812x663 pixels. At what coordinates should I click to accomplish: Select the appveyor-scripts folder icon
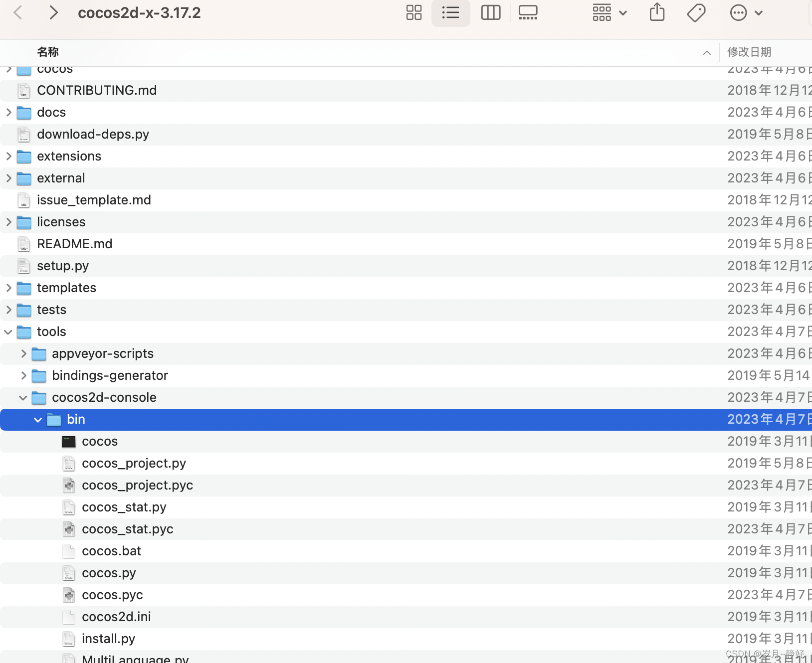(39, 354)
